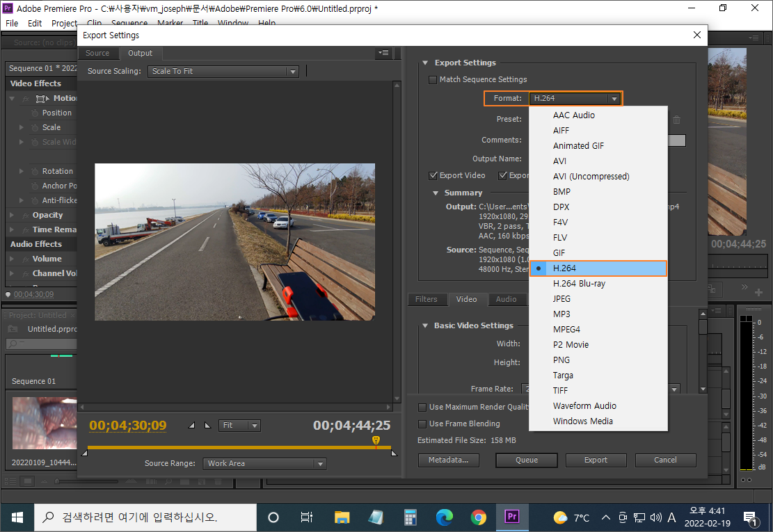Click the Format H.264 dropdown arrow

click(x=614, y=99)
